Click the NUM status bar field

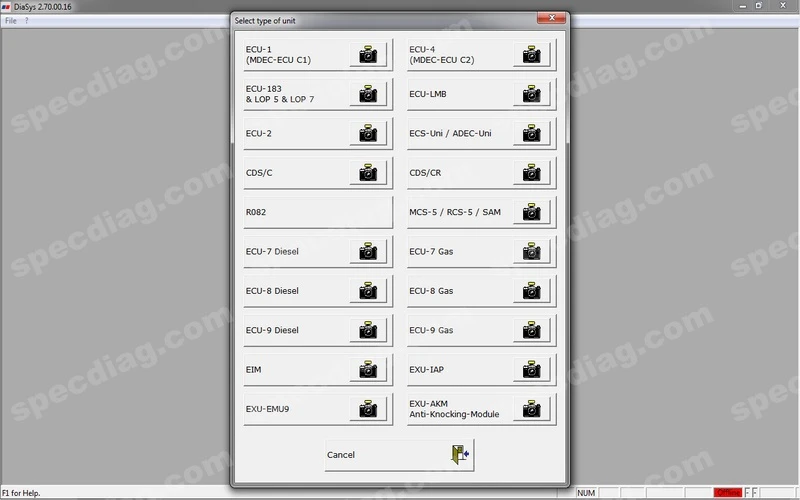(x=586, y=493)
